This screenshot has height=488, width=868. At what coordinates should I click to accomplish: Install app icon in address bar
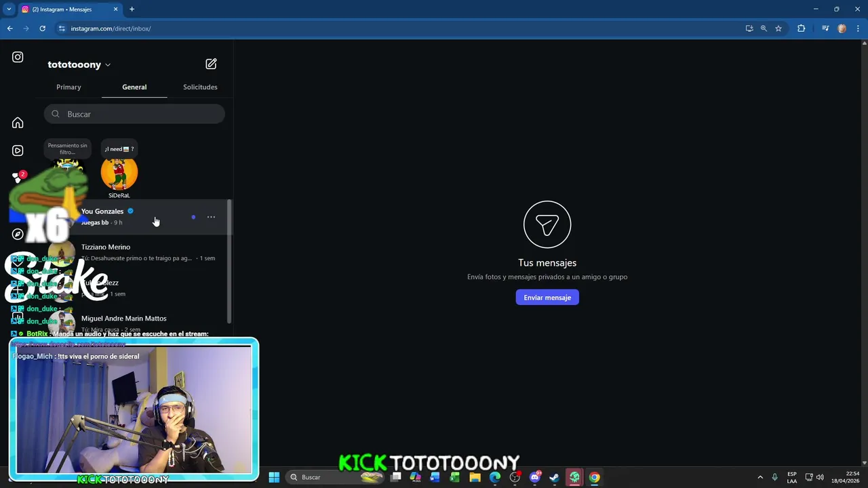749,28
